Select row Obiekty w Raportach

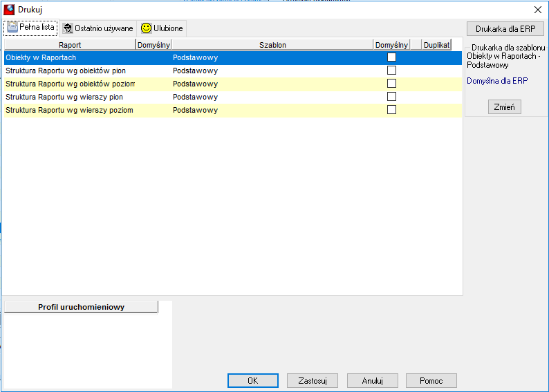(233, 58)
